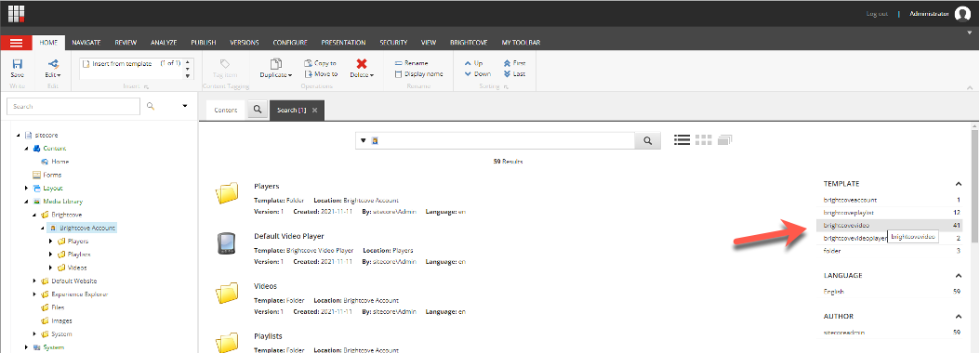Open the REVIEW ribbon tab
The image size is (980, 353).
126,43
